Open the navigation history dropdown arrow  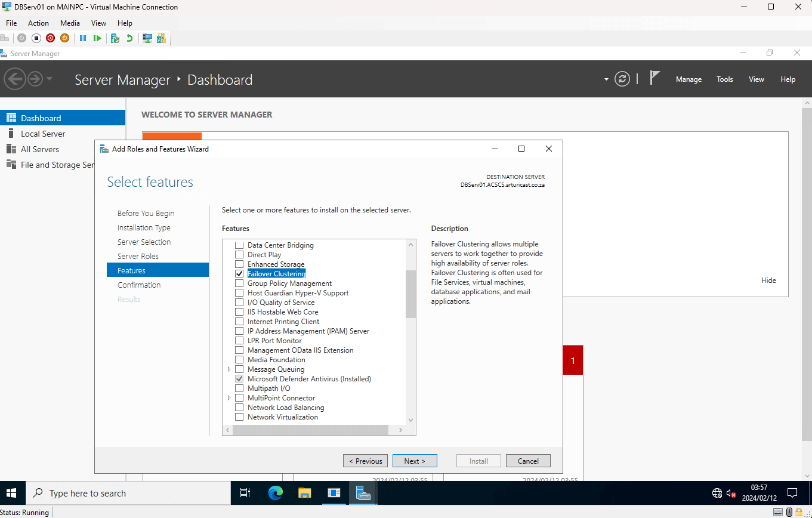point(50,79)
